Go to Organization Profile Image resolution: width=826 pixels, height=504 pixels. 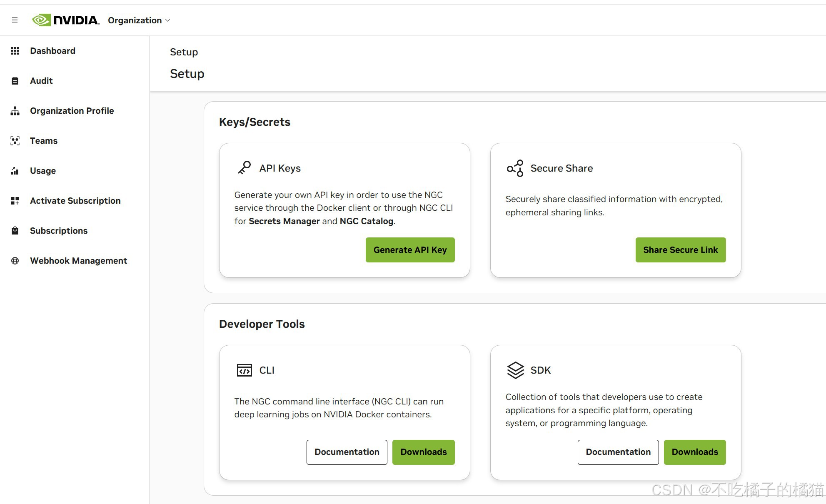coord(72,111)
